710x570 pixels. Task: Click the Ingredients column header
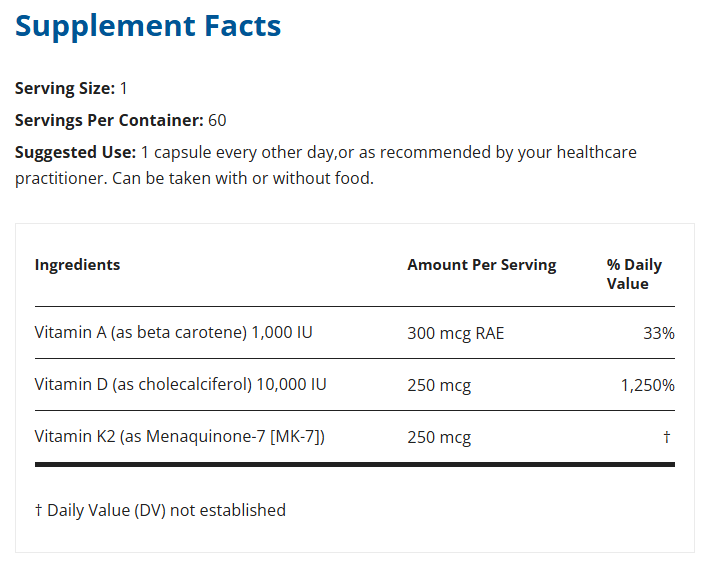coord(77,265)
